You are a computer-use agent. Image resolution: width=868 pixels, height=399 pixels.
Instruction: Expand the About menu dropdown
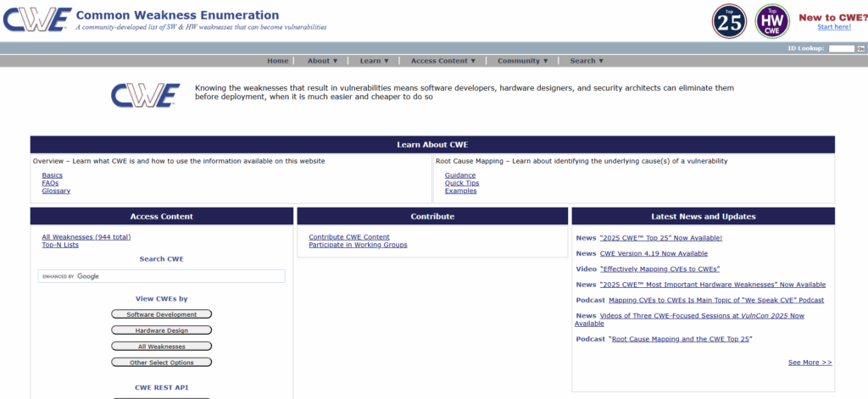(322, 61)
